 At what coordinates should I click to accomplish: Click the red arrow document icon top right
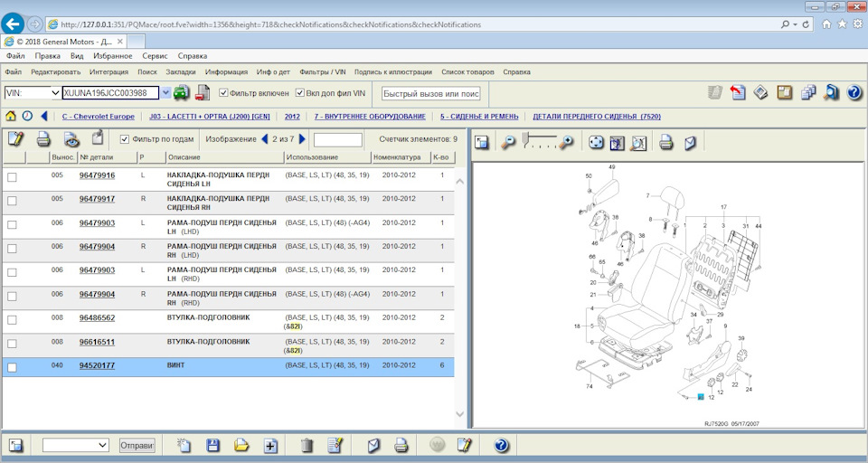coord(738,92)
